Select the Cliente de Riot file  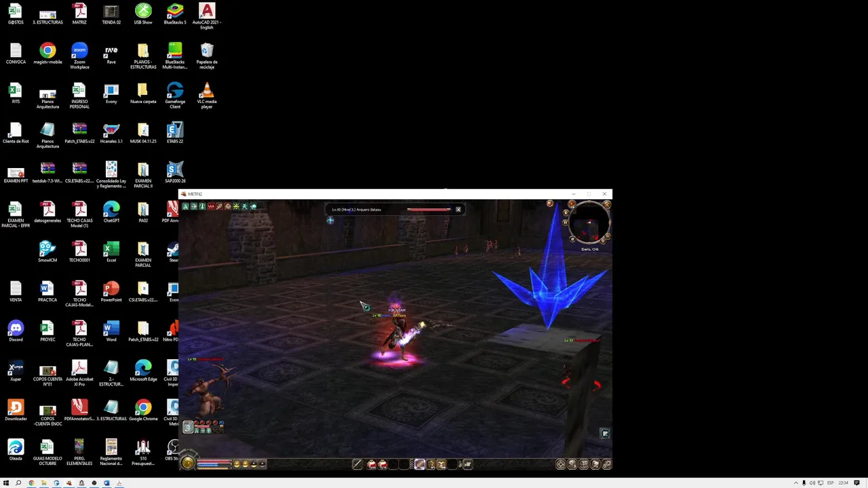16,133
